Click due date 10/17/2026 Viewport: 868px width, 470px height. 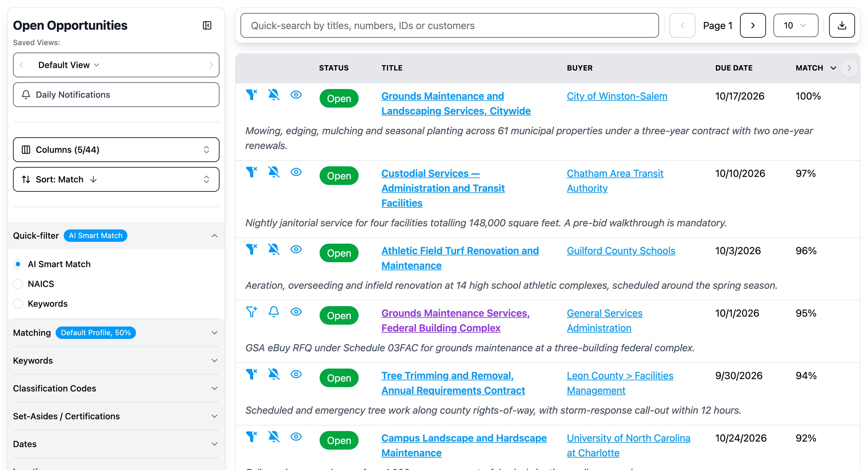click(x=740, y=96)
